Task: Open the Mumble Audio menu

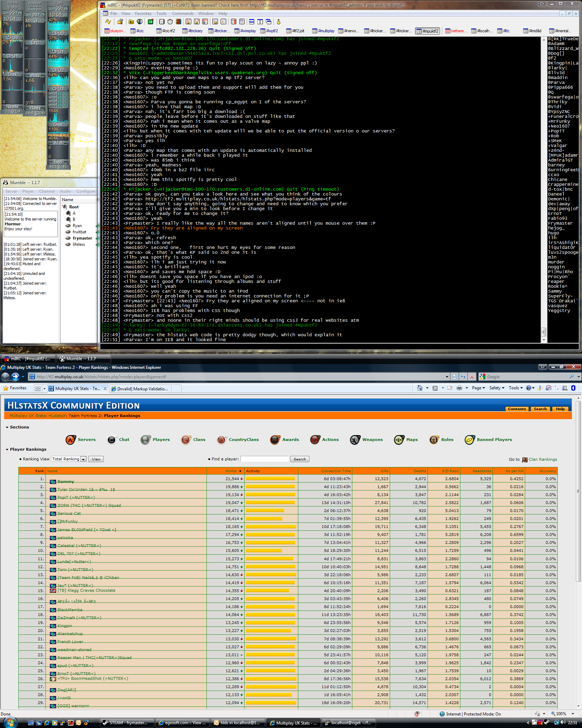Action: coord(65,191)
